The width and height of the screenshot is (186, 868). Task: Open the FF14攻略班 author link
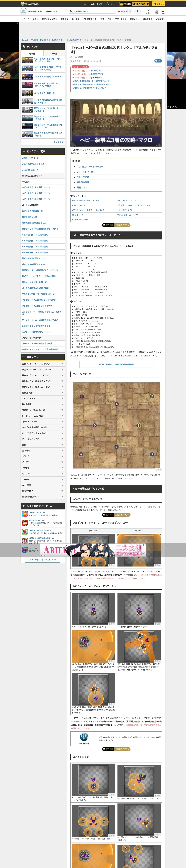[x=78, y=57]
